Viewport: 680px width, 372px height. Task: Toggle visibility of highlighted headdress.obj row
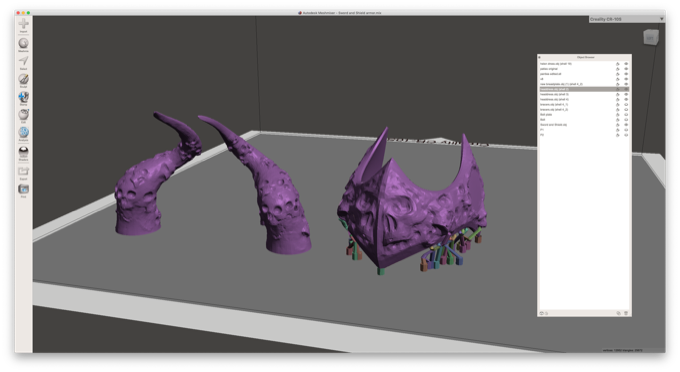[626, 89]
